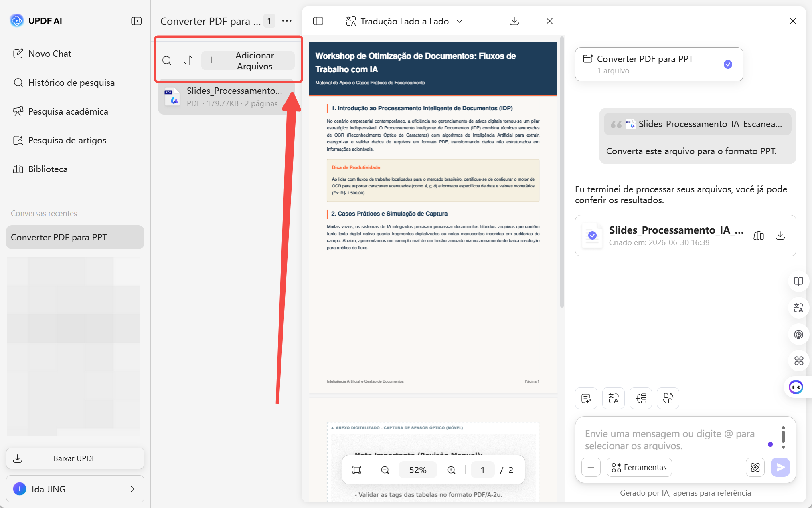The height and width of the screenshot is (508, 812).
Task: Click the Baixar UPDF button
Action: click(75, 458)
